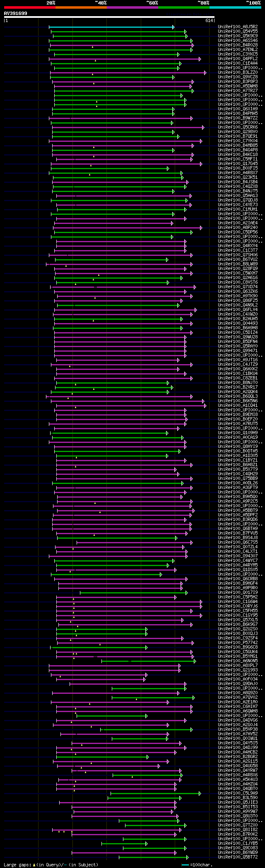
Task: Open the UniRef100_Q04493 entry
Action: click(x=238, y=323)
